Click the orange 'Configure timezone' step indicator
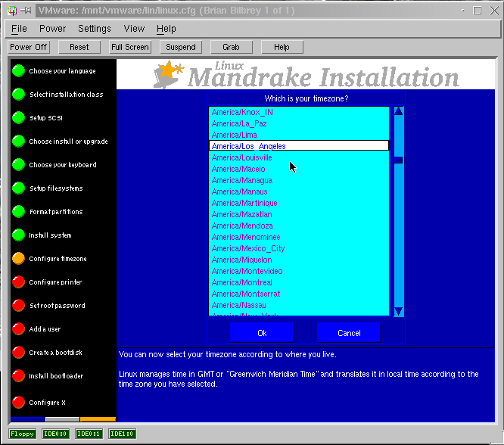This screenshot has width=504, height=445. tap(18, 259)
